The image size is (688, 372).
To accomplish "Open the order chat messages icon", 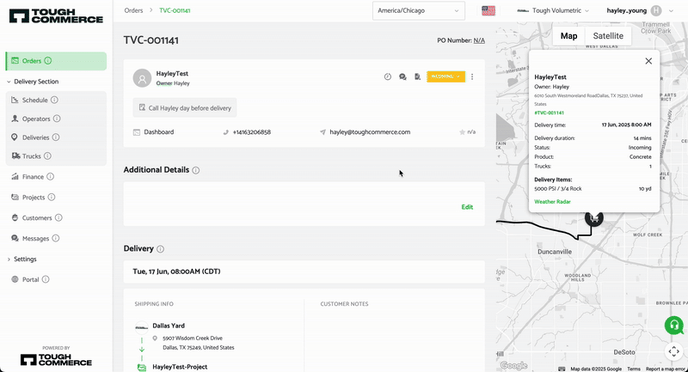I will [x=402, y=77].
